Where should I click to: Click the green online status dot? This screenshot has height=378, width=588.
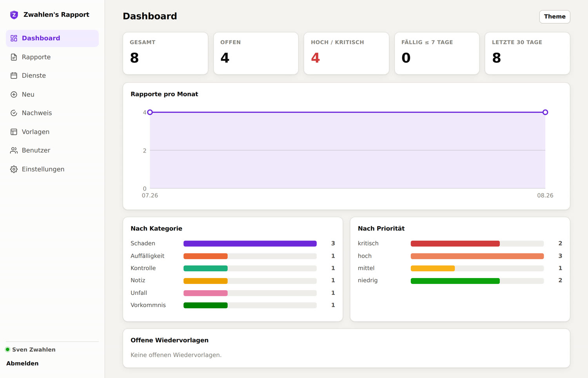(x=7, y=349)
